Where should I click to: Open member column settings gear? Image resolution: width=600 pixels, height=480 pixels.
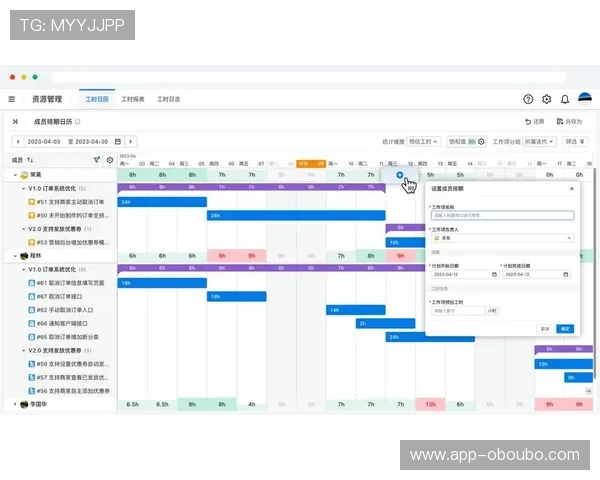pyautogui.click(x=110, y=160)
